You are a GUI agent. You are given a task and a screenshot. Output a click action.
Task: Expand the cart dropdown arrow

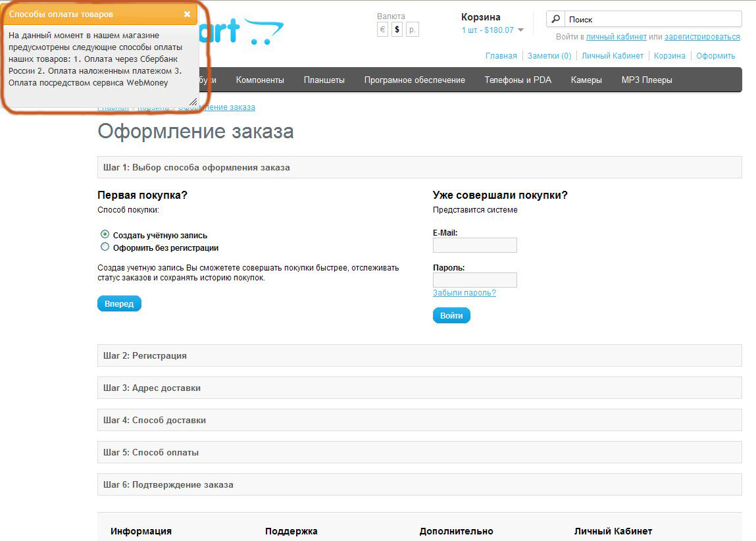520,30
